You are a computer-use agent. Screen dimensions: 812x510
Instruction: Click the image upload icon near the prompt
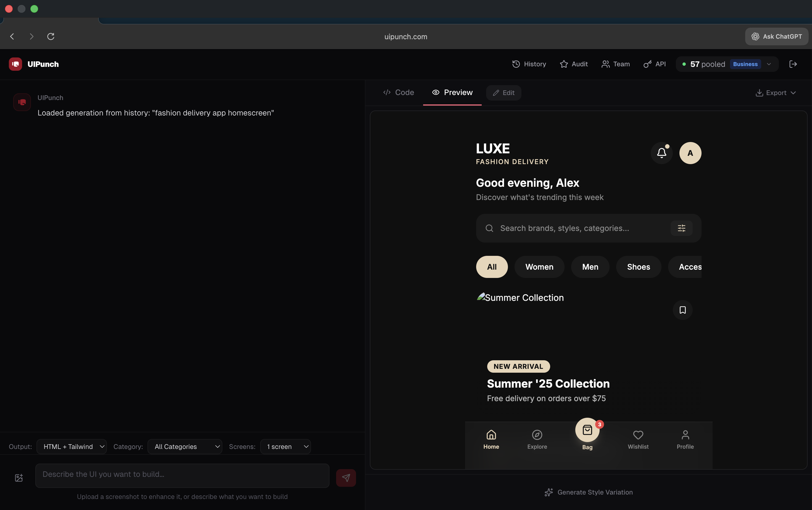[19, 478]
